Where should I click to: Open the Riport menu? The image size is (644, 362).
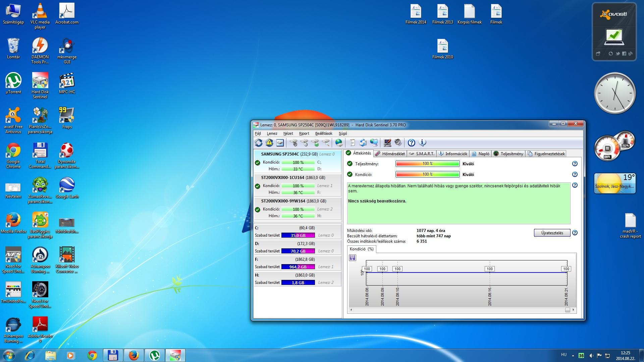304,133
